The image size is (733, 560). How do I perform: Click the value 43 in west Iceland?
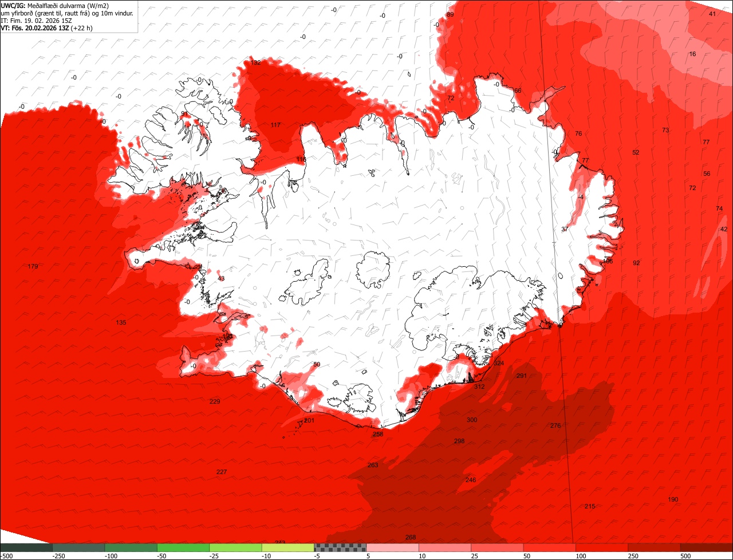pos(221,278)
